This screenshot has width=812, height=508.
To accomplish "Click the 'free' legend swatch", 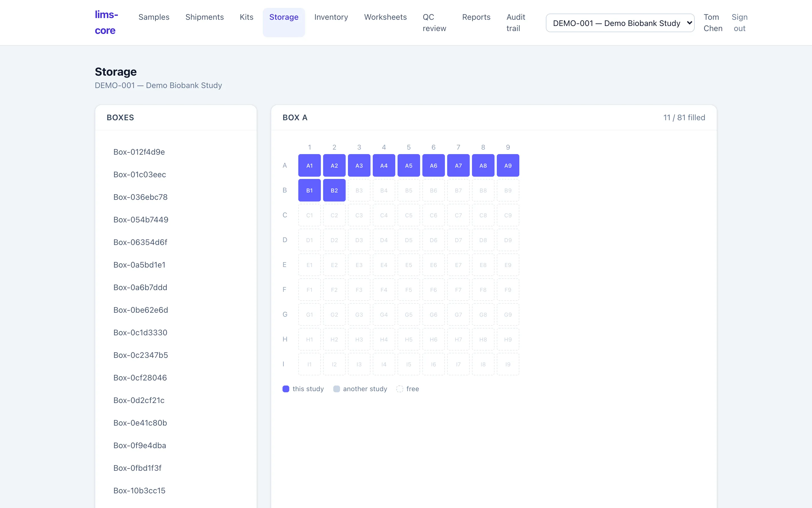I will [400, 389].
